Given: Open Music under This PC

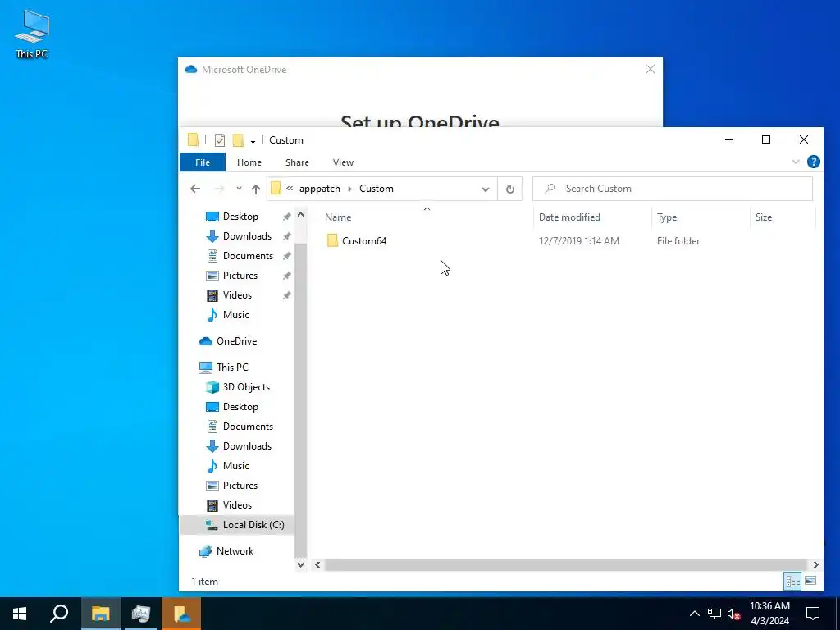Looking at the screenshot, I should (235, 466).
